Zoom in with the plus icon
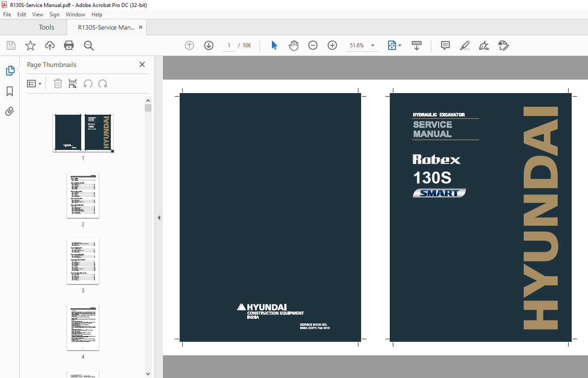 (332, 45)
